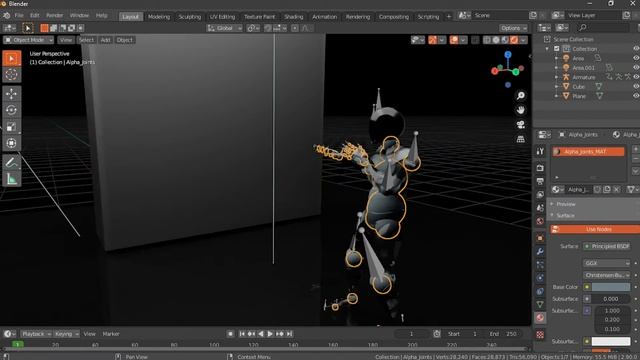Image resolution: width=640 pixels, height=360 pixels.
Task: Expand the Armature tree item
Action: [x=556, y=77]
